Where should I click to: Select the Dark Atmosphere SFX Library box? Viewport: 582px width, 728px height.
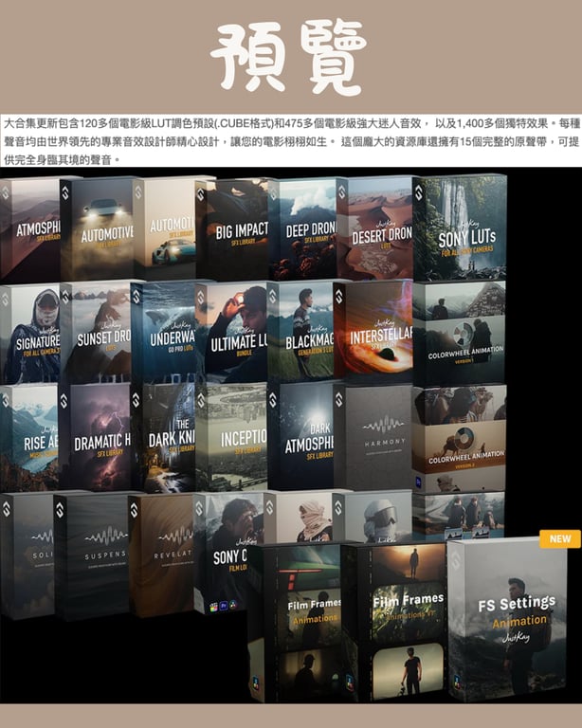300,435
